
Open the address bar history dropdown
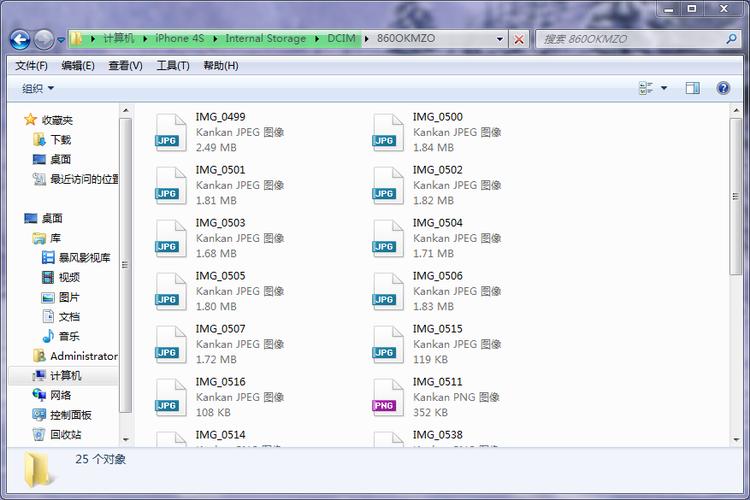click(x=499, y=39)
